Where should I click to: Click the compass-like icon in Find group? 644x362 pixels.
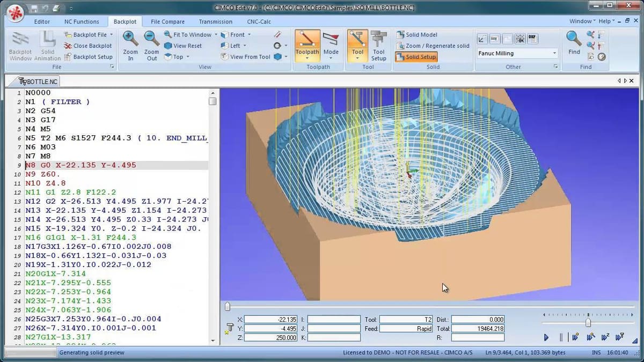click(602, 56)
